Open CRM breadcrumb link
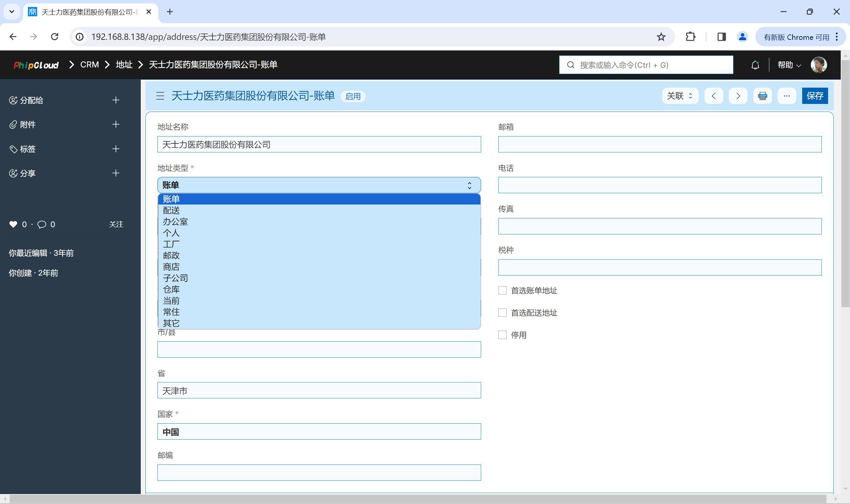 pos(89,64)
